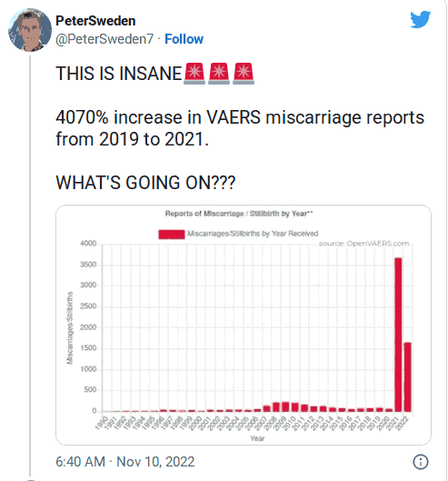Select the tall 2021 bar in chart
The width and height of the screenshot is (448, 481).
tap(398, 335)
